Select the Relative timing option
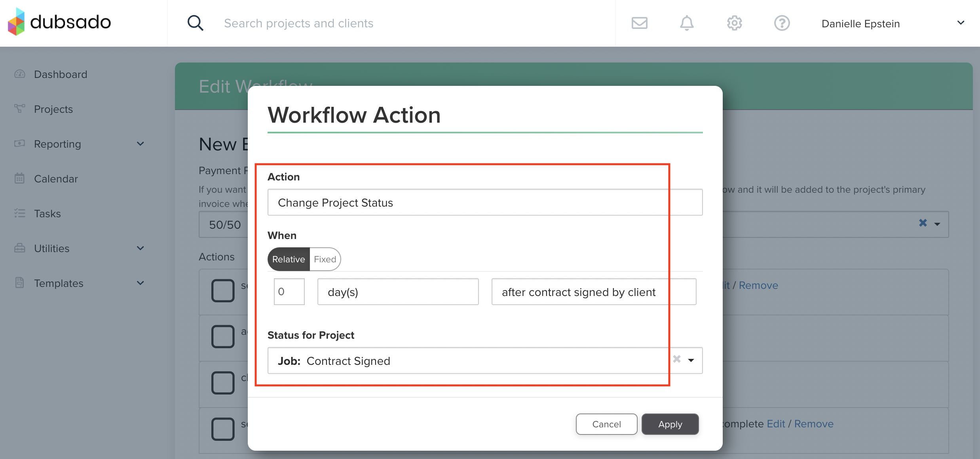Screen dimensions: 980x459 [x=289, y=259]
